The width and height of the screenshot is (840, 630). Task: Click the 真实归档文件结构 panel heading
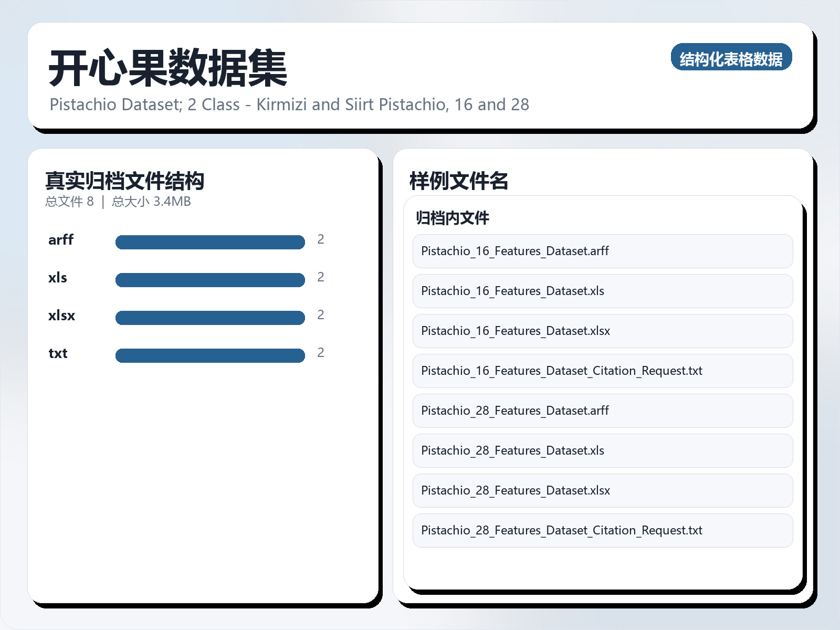[124, 181]
